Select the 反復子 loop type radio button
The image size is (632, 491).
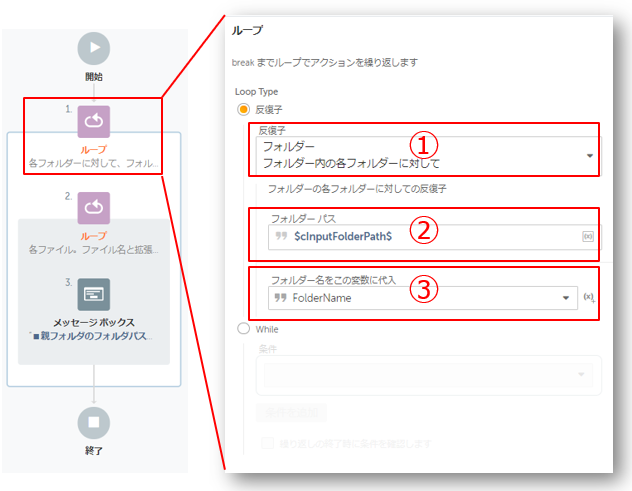point(243,109)
